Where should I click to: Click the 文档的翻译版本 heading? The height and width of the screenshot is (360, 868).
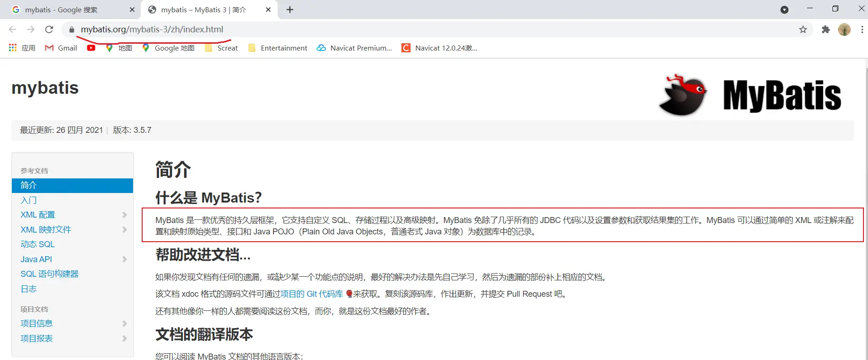[204, 335]
